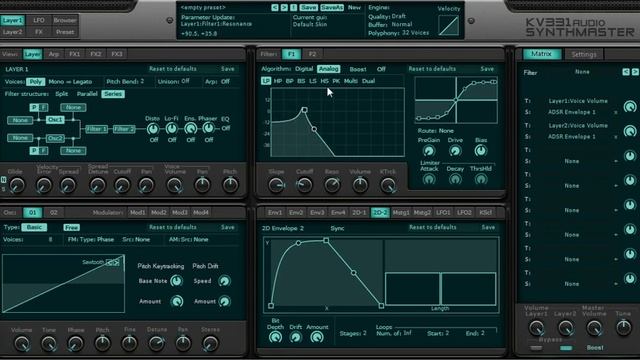Viewport: 640px width, 360px height.
Task: Click the Disto effect knob
Action: coord(153,129)
